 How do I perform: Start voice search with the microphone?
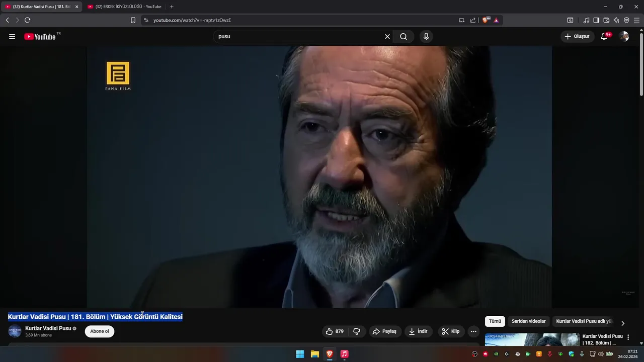tap(426, 37)
